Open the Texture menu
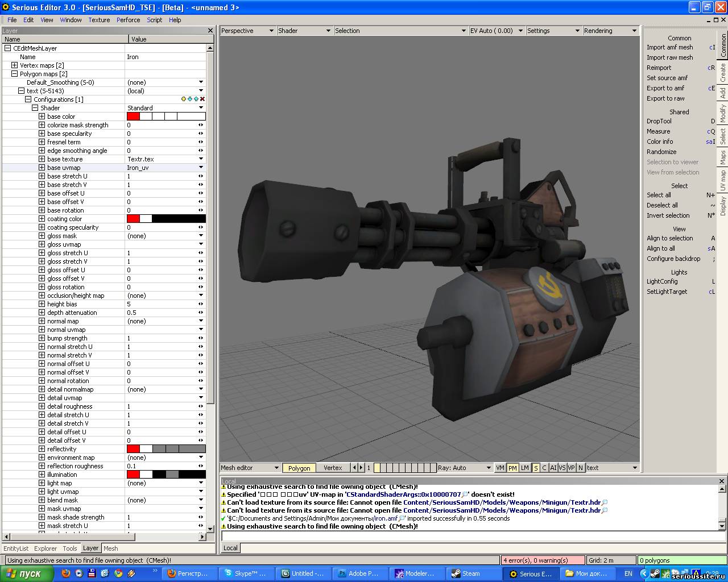The width and height of the screenshot is (728, 582). (x=99, y=20)
